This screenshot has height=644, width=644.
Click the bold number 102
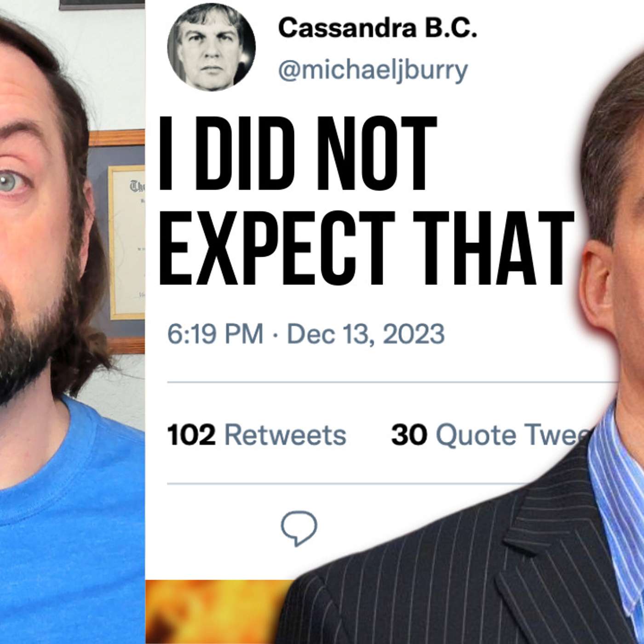click(191, 435)
